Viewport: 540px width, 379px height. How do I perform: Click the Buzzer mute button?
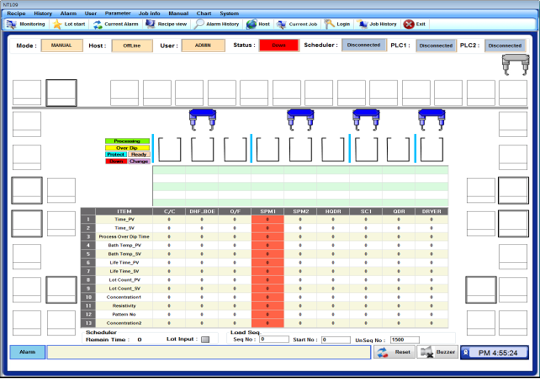click(437, 352)
